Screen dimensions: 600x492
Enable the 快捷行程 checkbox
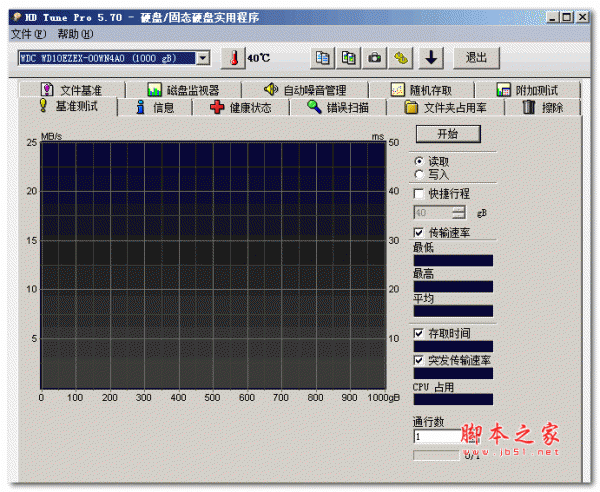point(419,194)
